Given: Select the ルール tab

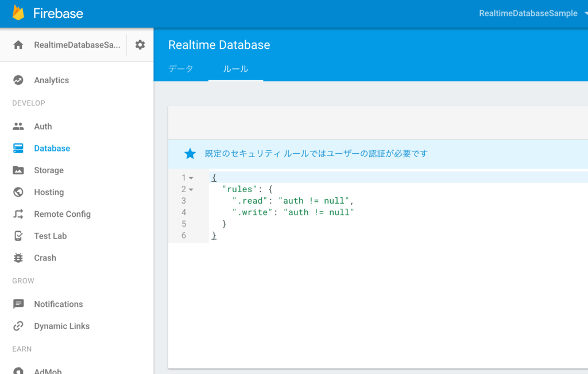Looking at the screenshot, I should [235, 69].
